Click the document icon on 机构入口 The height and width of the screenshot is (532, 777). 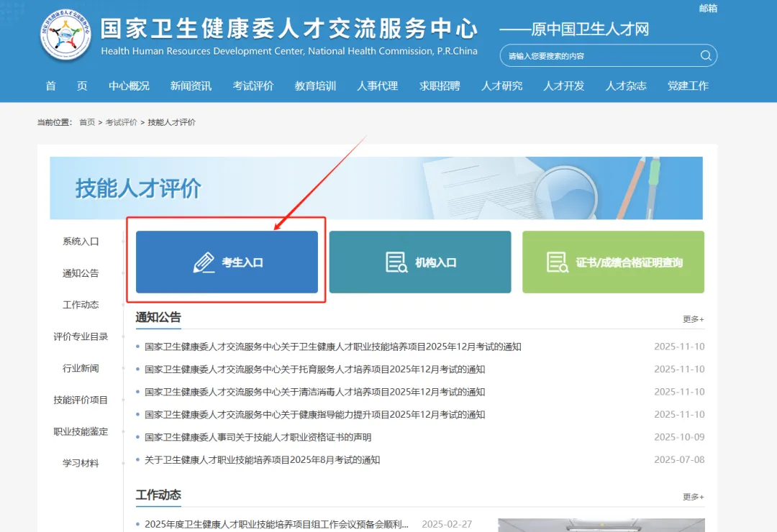tap(396, 262)
